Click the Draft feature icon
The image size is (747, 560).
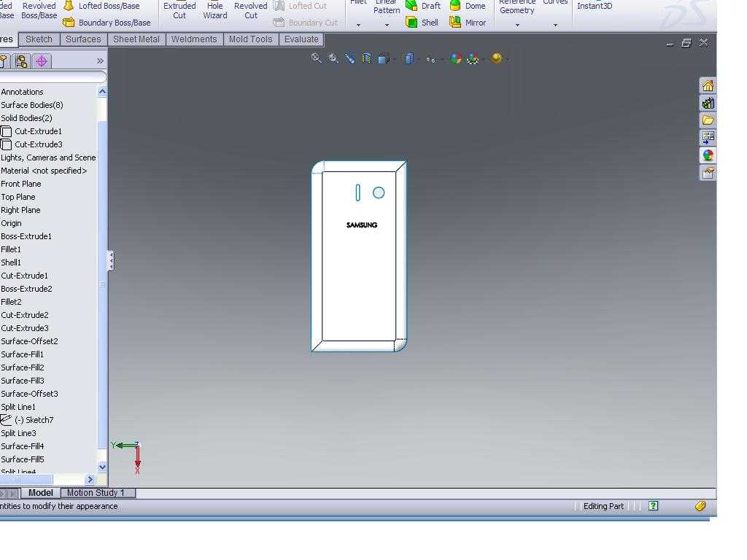(x=411, y=6)
